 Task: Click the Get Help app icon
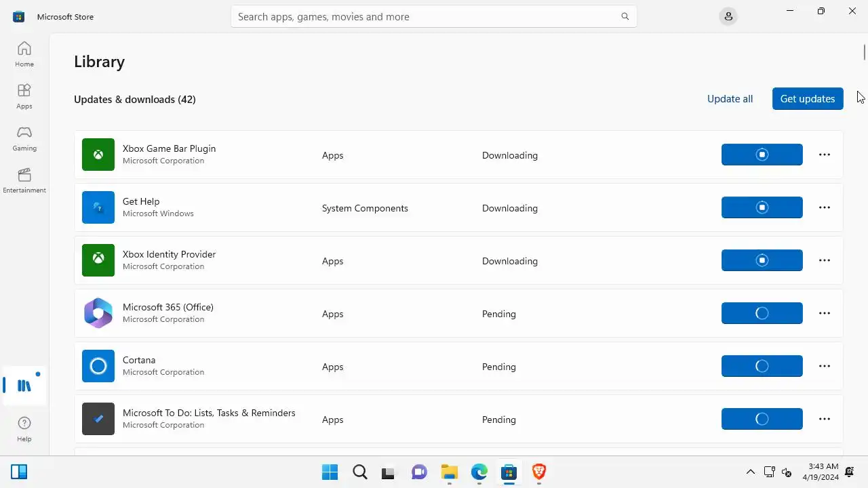98,207
